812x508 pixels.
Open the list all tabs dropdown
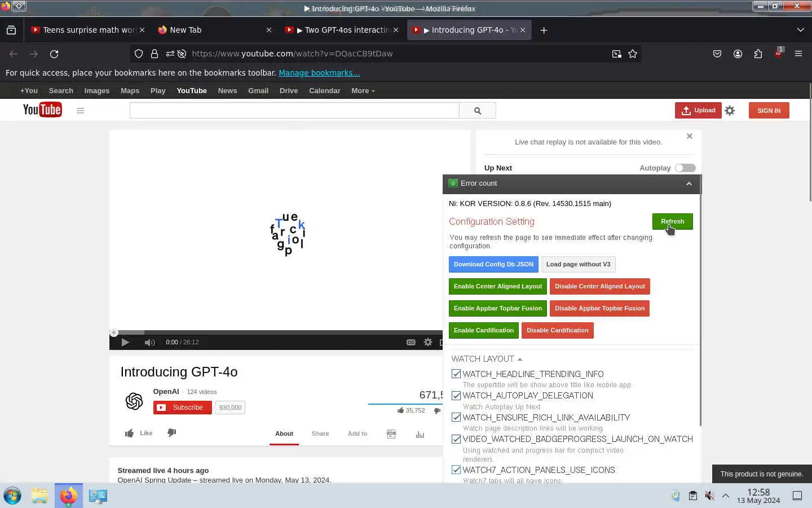coord(800,30)
